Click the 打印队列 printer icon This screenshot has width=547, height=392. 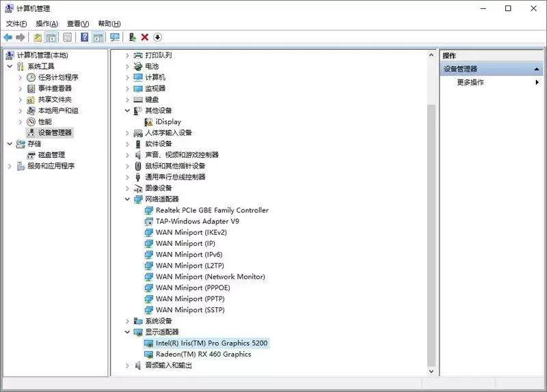138,55
